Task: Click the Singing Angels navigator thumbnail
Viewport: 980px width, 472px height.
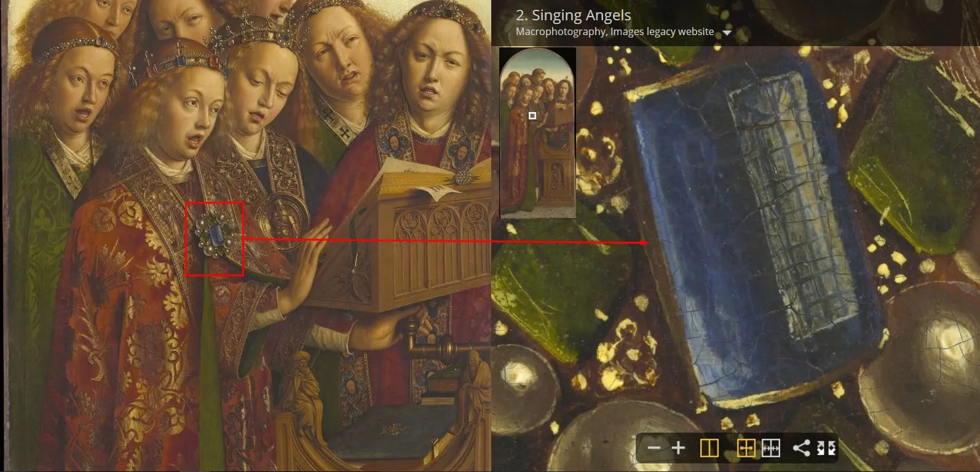Action: tap(538, 133)
